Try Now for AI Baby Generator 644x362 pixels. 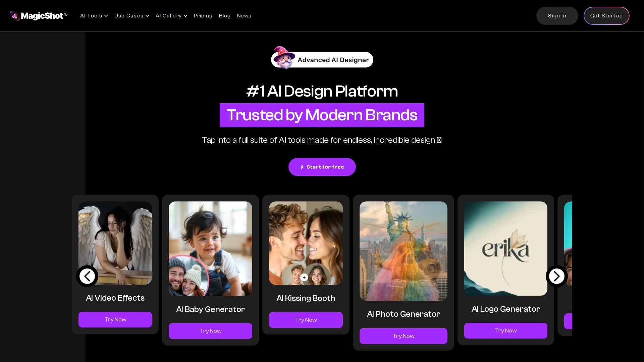pos(210,331)
